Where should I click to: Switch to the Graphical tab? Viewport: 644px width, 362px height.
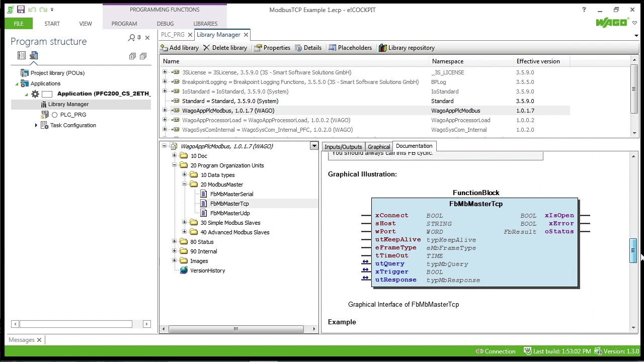[379, 147]
